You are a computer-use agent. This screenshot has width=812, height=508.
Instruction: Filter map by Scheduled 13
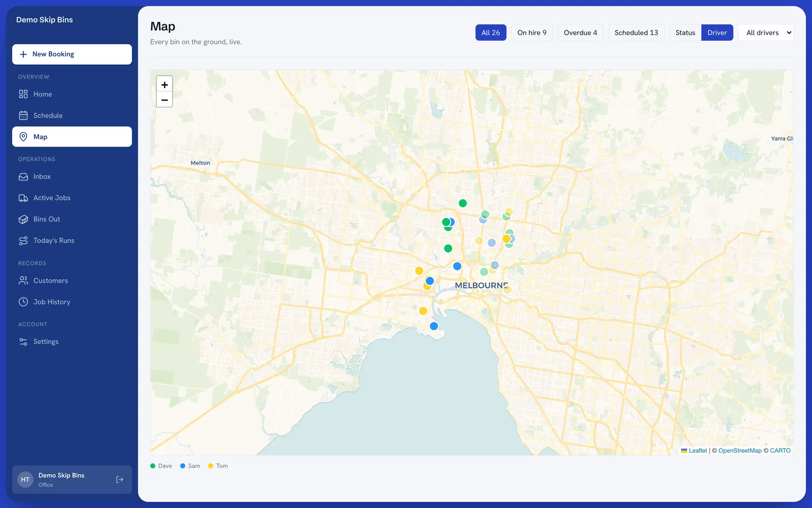point(636,33)
